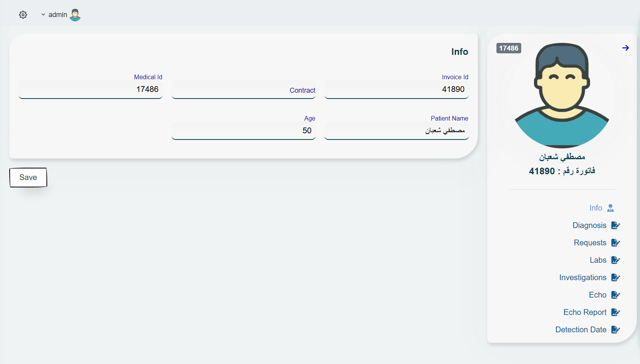Click the Investigations edit icon

[615, 277]
